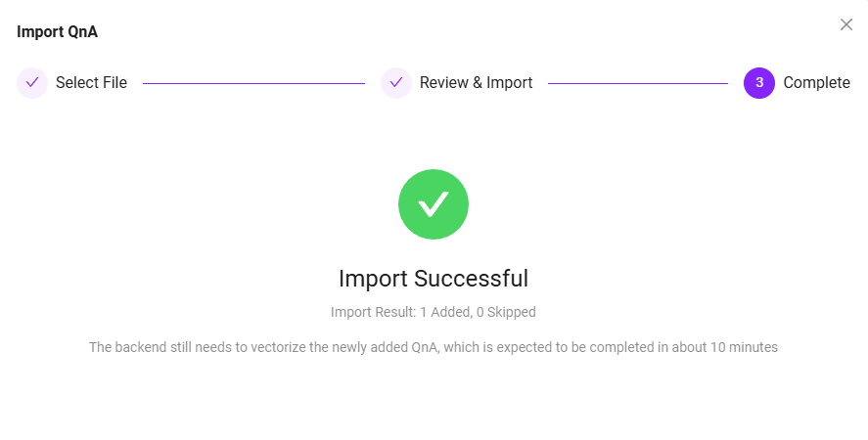Viewport: 868px width, 440px height.
Task: Click the Import Successful heading
Action: coord(434,279)
